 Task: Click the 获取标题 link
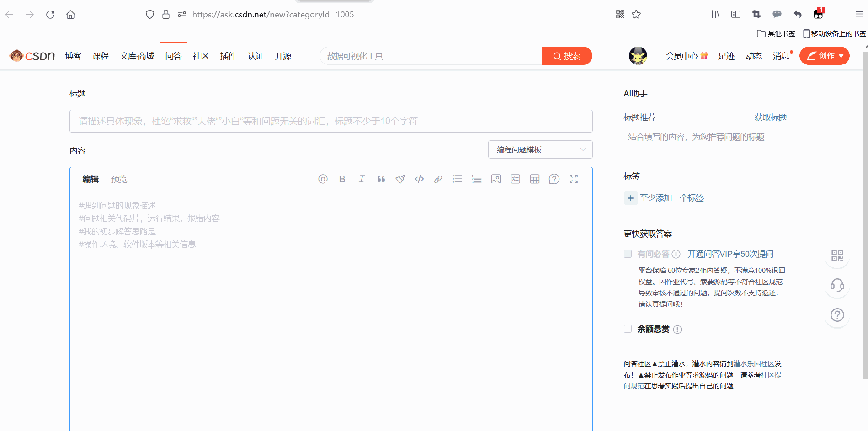[770, 117]
